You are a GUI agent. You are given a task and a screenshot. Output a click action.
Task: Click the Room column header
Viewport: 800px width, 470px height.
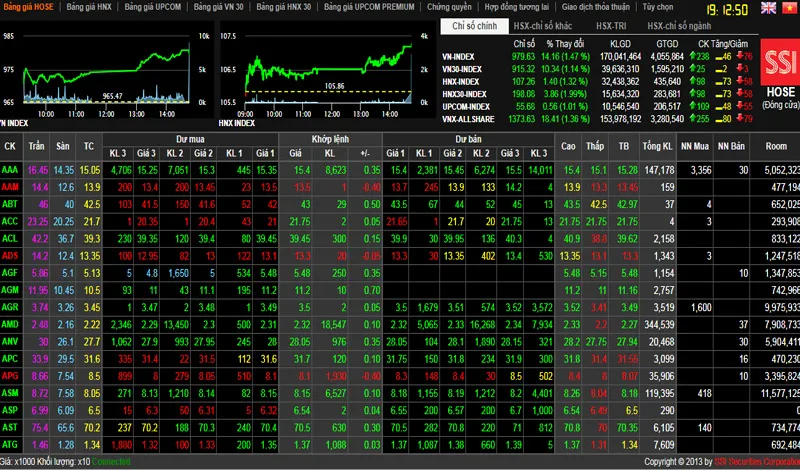tap(776, 146)
